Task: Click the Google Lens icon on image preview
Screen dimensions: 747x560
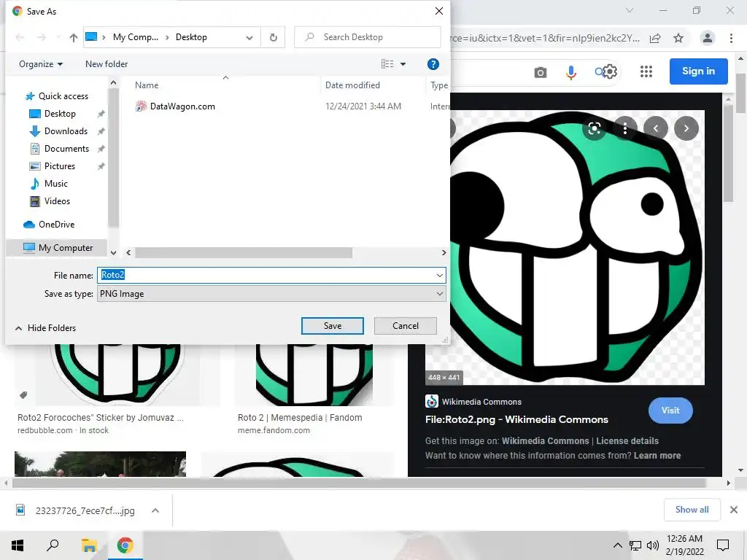Action: pos(594,128)
